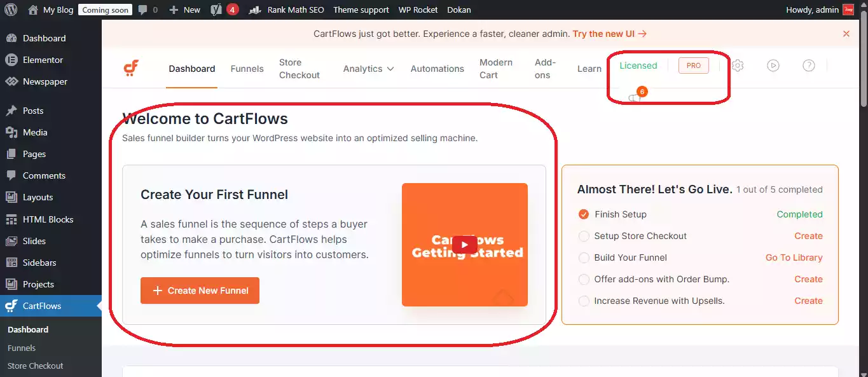Switch to Funnels tab
Image resolution: width=868 pixels, height=377 pixels.
247,69
